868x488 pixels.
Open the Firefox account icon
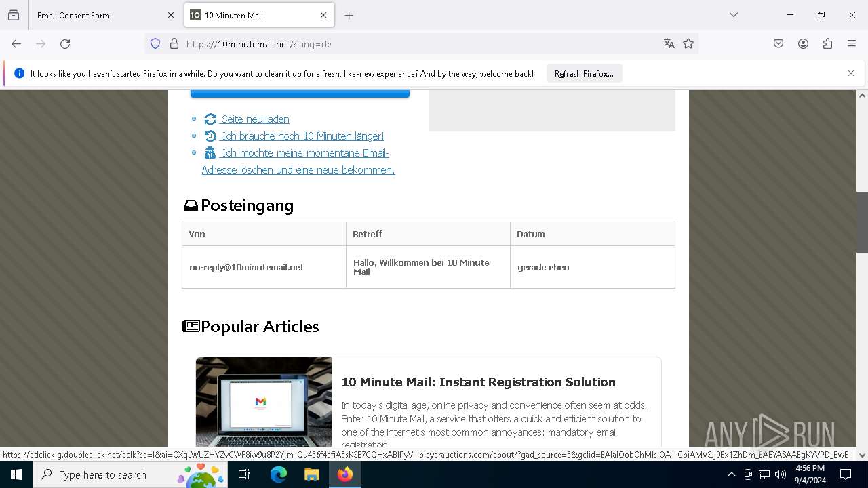pos(803,44)
